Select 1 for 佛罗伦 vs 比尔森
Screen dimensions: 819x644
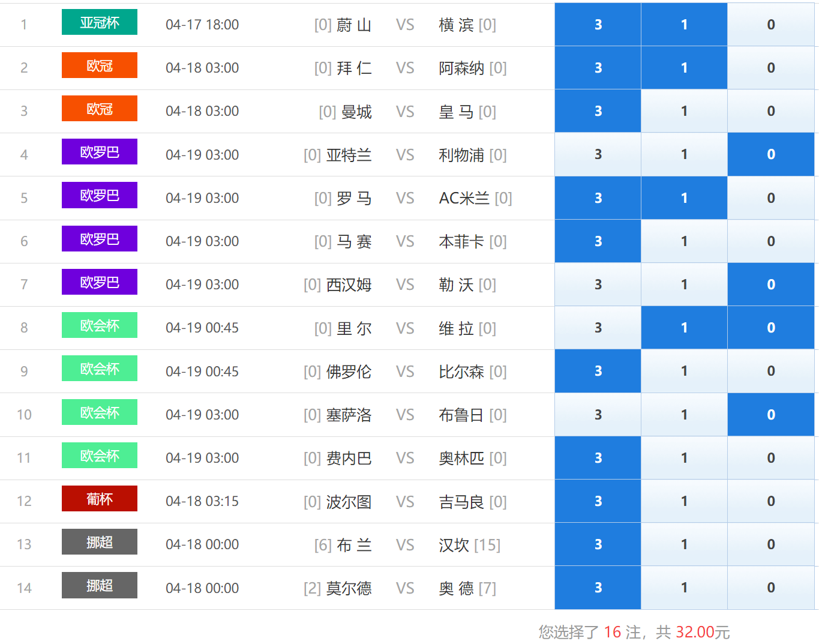pyautogui.click(x=684, y=371)
